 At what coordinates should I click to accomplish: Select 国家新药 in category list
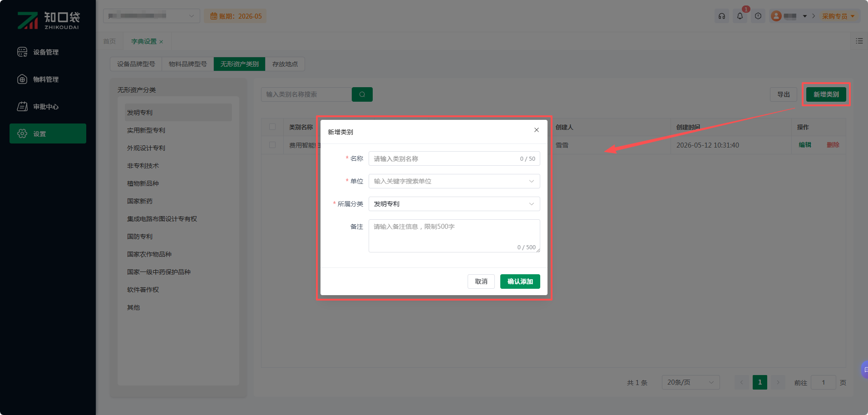(178, 201)
